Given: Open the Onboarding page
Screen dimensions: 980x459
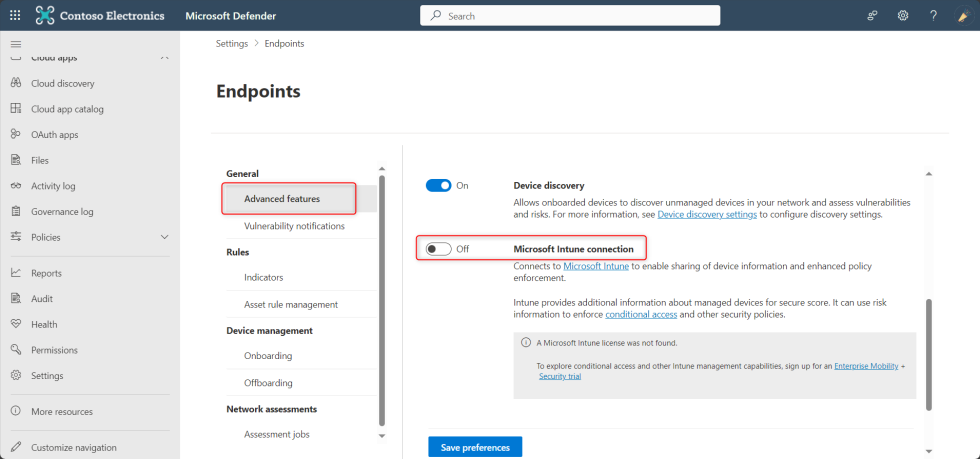Looking at the screenshot, I should [x=268, y=356].
